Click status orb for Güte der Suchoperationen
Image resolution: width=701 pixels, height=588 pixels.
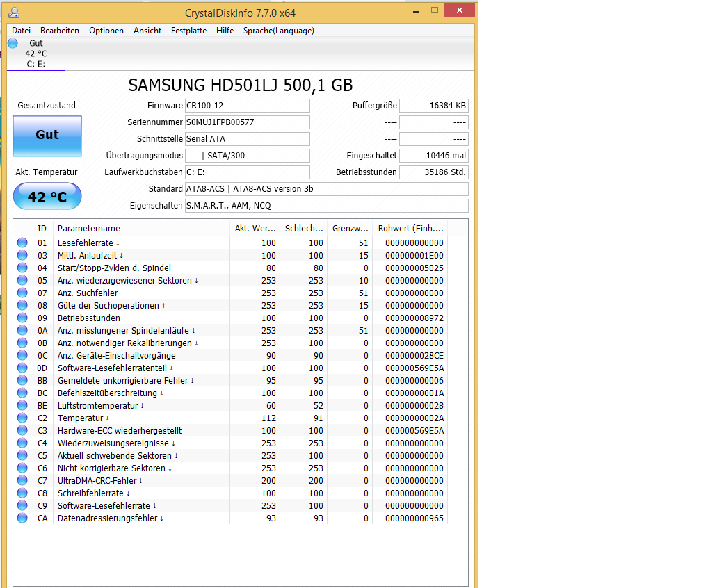[22, 305]
